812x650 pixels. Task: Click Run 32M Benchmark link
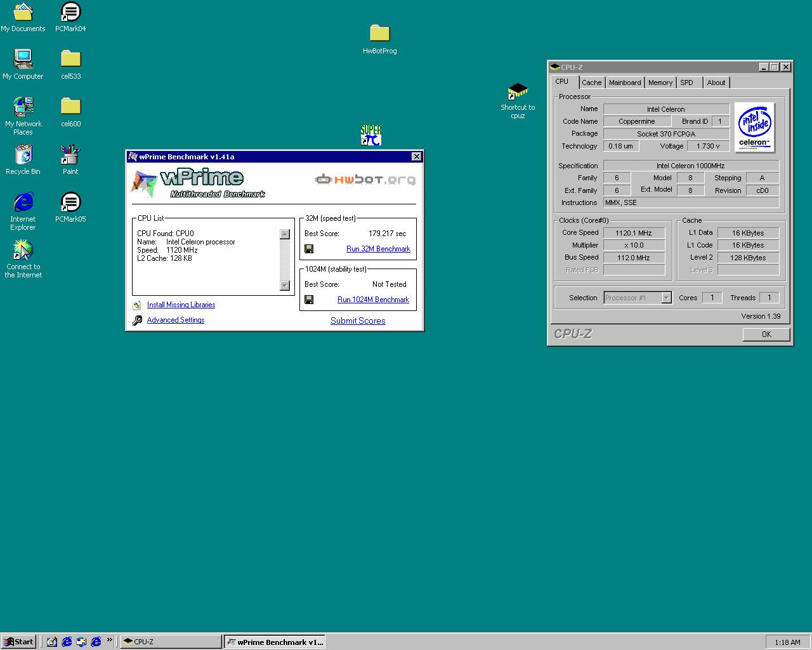pos(378,249)
